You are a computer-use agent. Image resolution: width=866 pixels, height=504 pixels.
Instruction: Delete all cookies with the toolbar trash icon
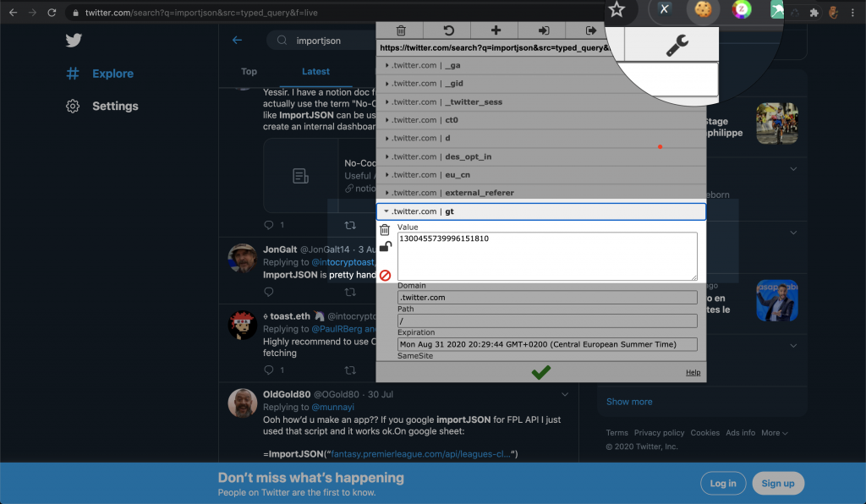coord(401,30)
